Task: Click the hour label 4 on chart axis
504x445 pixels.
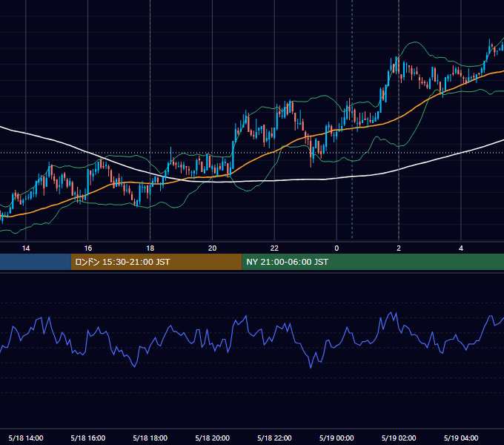Action: 461,248
